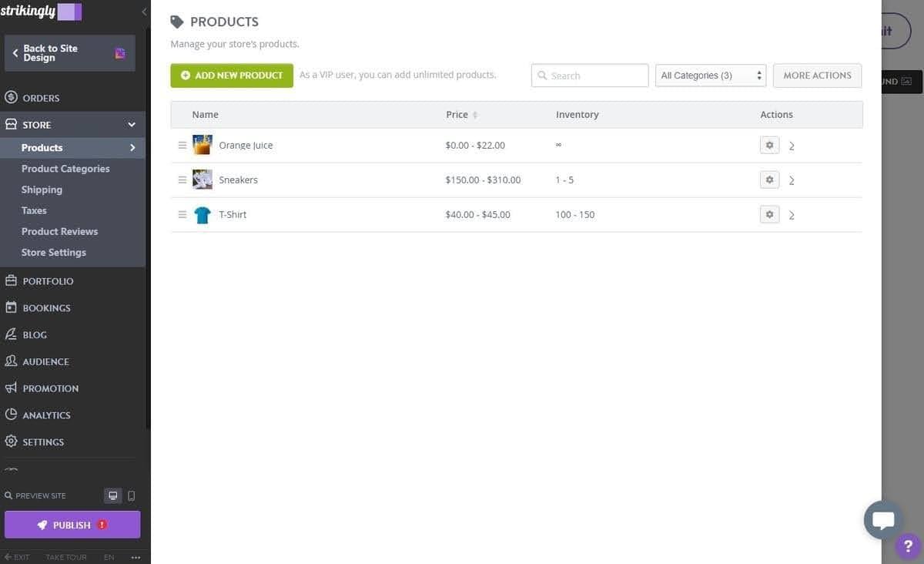Screen dimensions: 924x564
Task: Click the help question mark bubble
Action: (907, 546)
